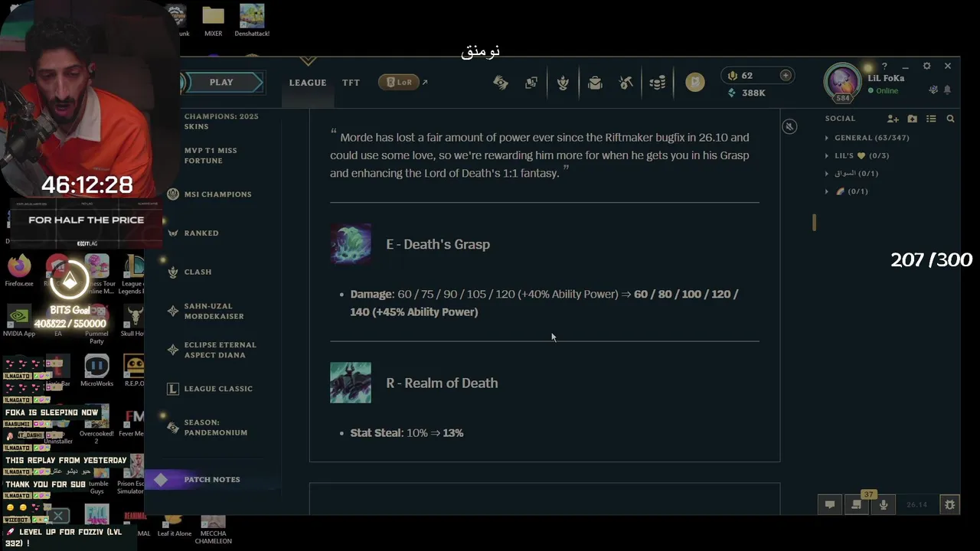Switch to the LEAGUE tab

pos(308,83)
